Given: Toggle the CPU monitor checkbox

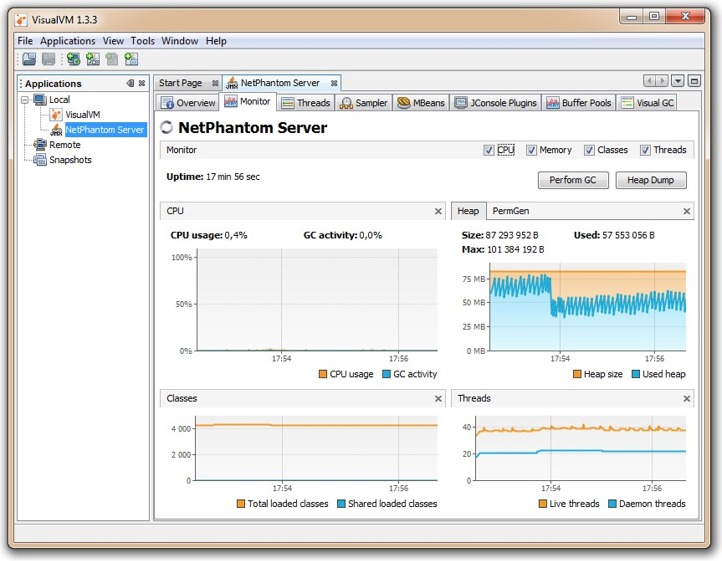Looking at the screenshot, I should 489,150.
